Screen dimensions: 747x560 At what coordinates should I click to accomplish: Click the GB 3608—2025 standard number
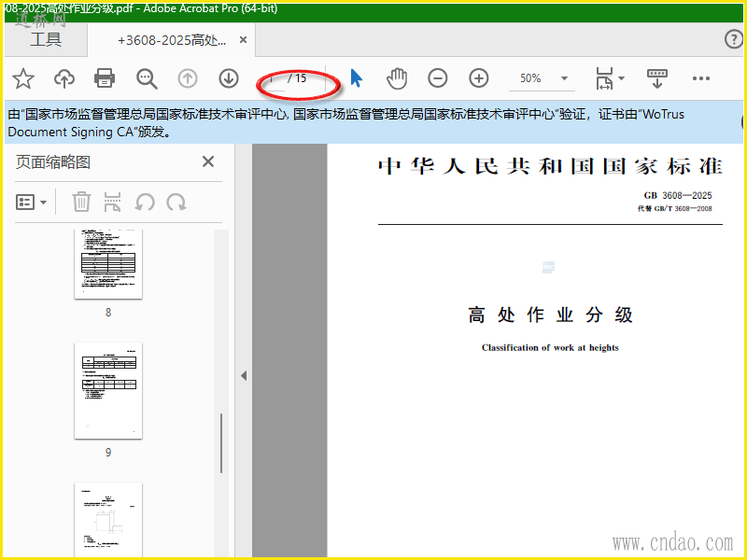tap(678, 195)
